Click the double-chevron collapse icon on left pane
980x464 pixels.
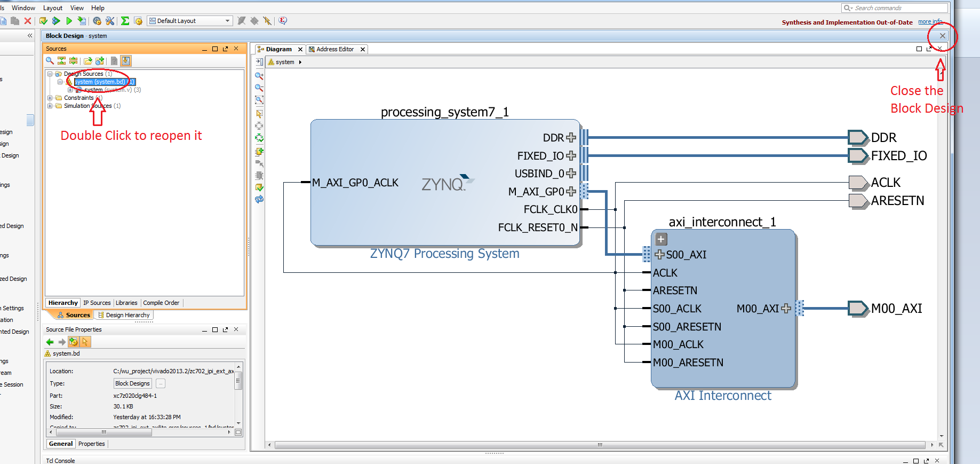30,35
